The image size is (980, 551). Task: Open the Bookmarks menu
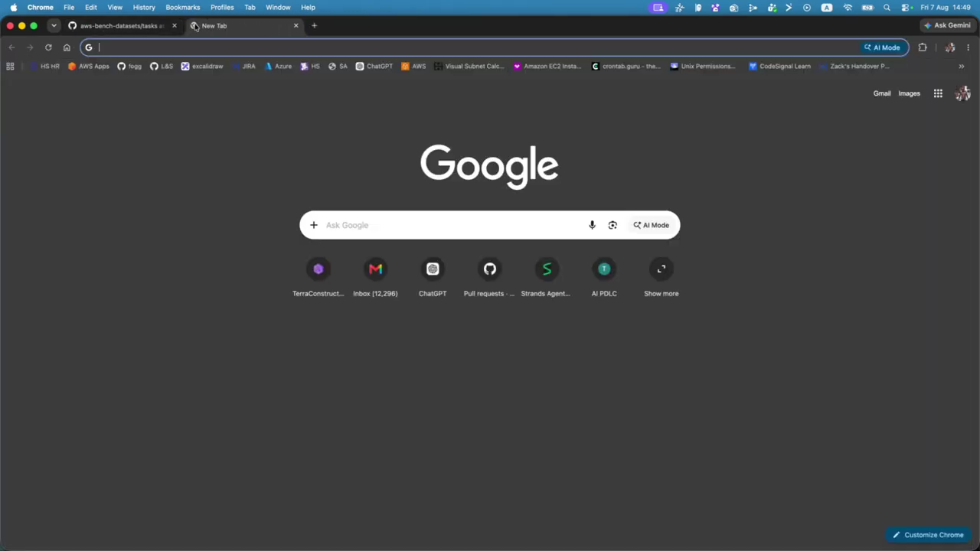(x=183, y=8)
